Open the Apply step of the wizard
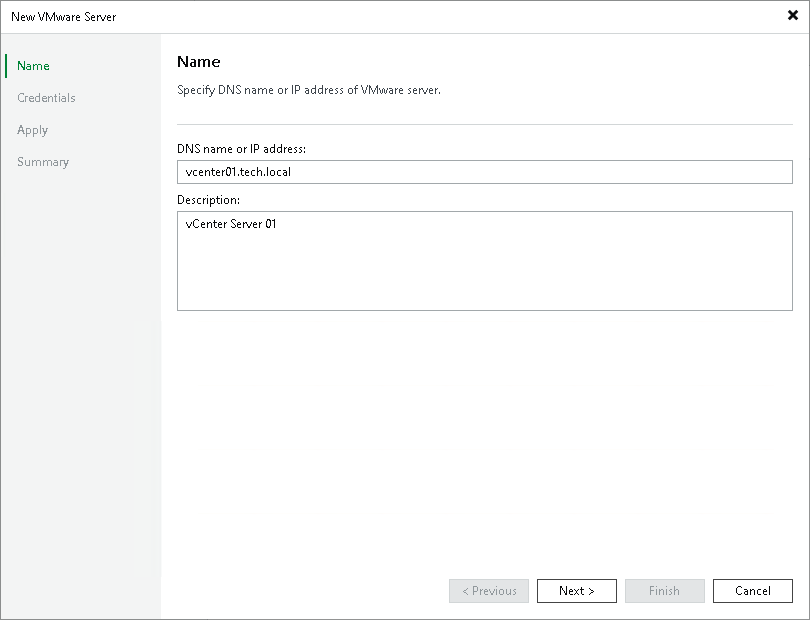The width and height of the screenshot is (810, 620). coord(32,129)
